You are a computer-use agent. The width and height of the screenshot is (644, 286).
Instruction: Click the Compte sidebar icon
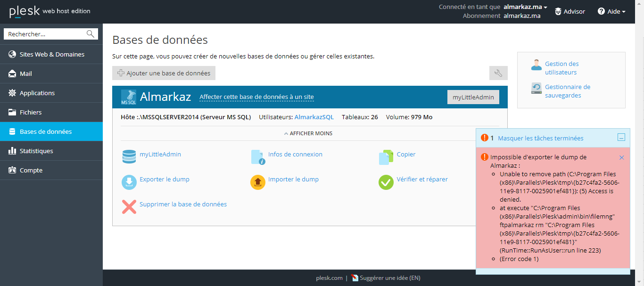coord(12,170)
